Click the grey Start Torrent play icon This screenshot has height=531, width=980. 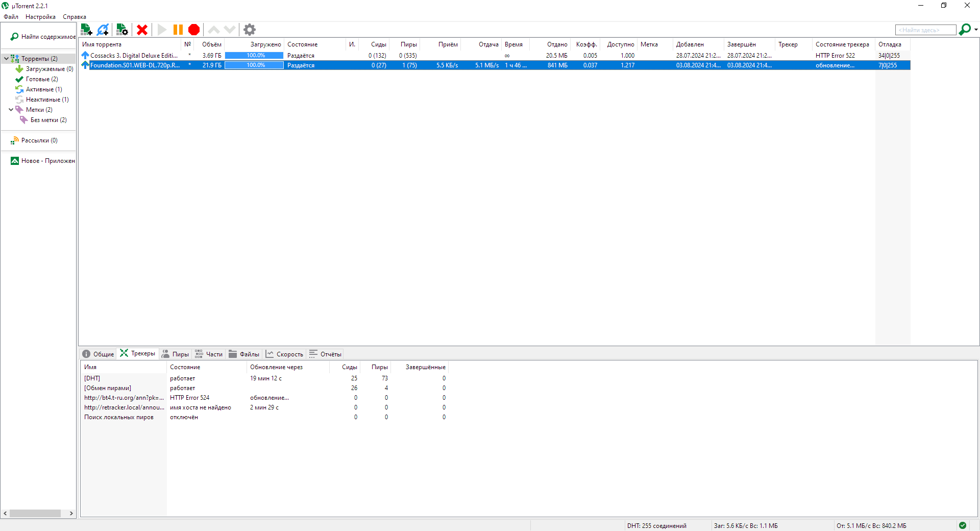(x=162, y=30)
